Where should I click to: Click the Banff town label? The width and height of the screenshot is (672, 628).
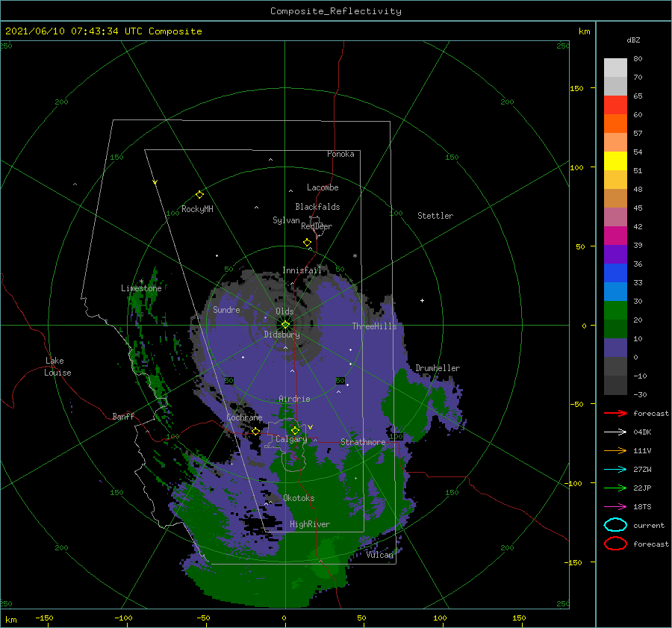(123, 416)
